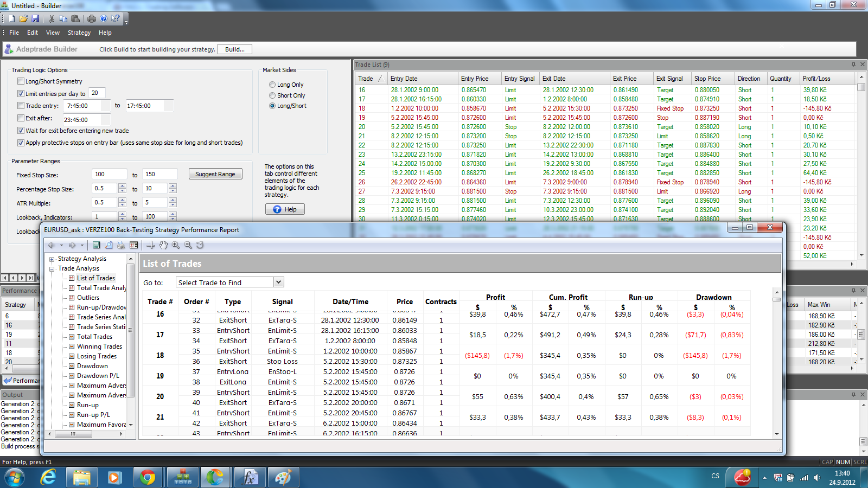Open the Select Trade to Find dropdown
Screen dimensions: 868x488
[278, 282]
